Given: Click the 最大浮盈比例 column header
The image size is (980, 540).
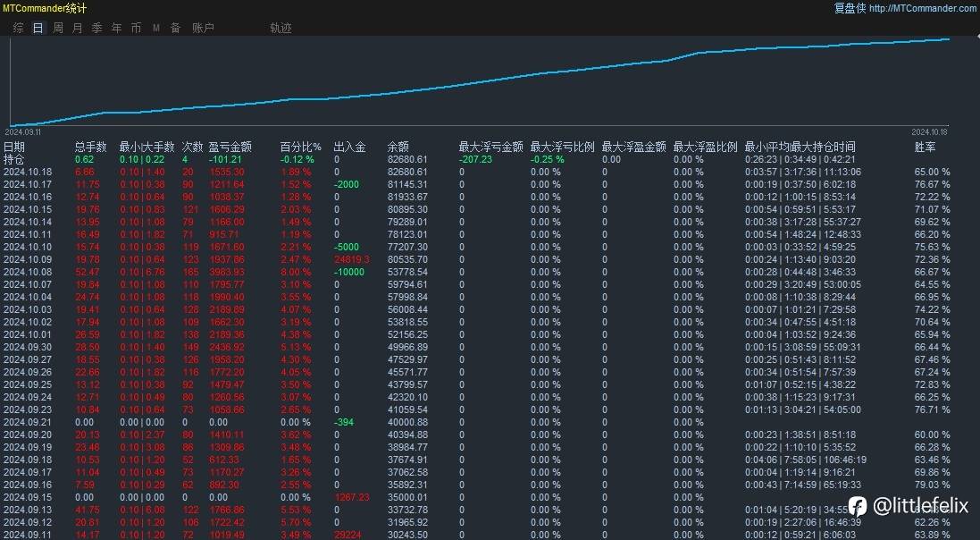Looking at the screenshot, I should point(705,147).
